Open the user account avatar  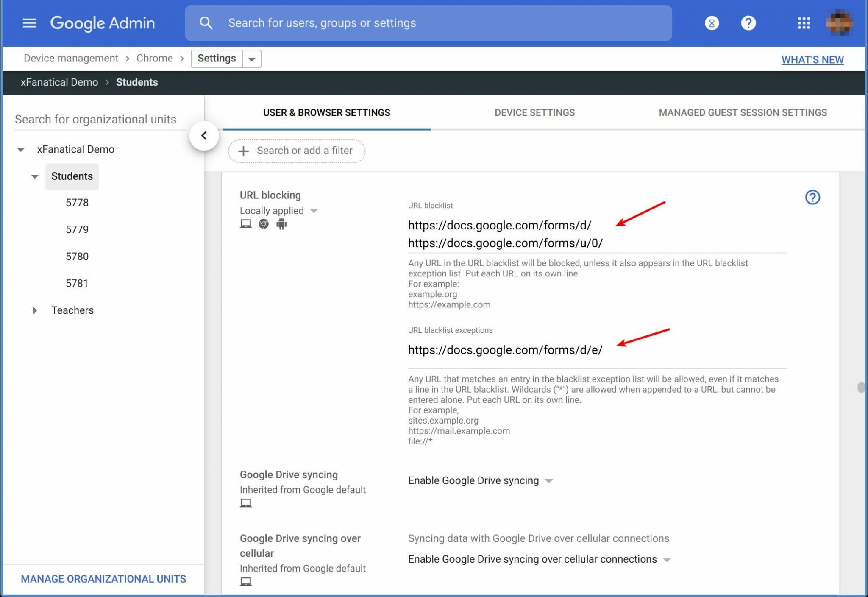839,22
